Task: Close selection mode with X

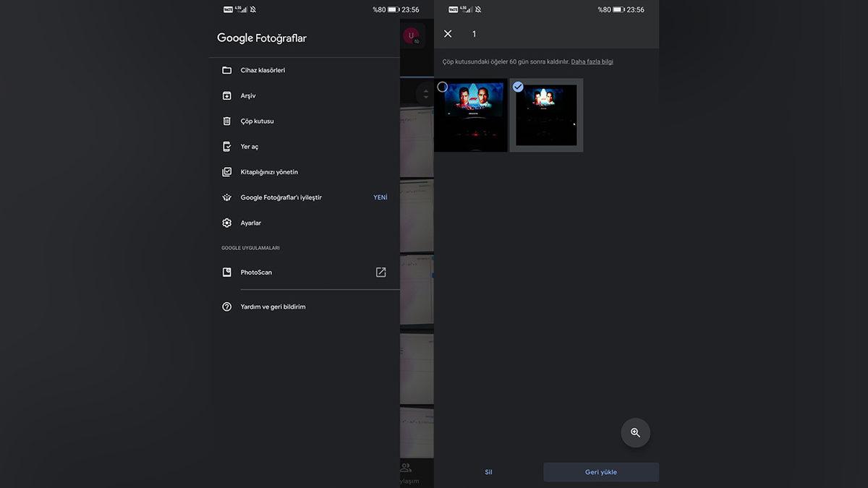Action: (x=448, y=34)
